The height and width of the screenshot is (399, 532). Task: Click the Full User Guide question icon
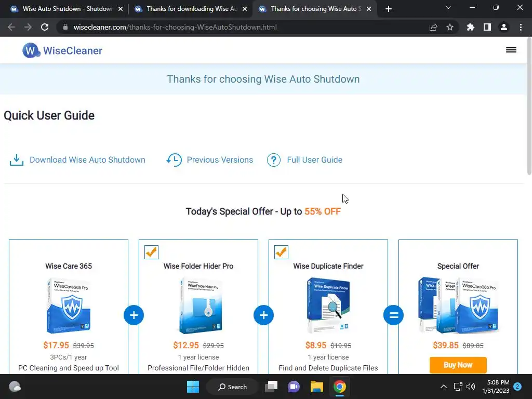(273, 160)
